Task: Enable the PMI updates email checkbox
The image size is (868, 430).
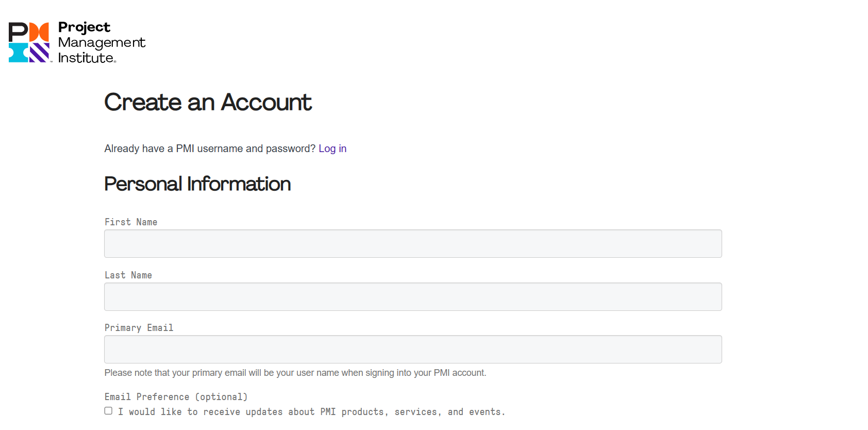Action: pos(108,411)
